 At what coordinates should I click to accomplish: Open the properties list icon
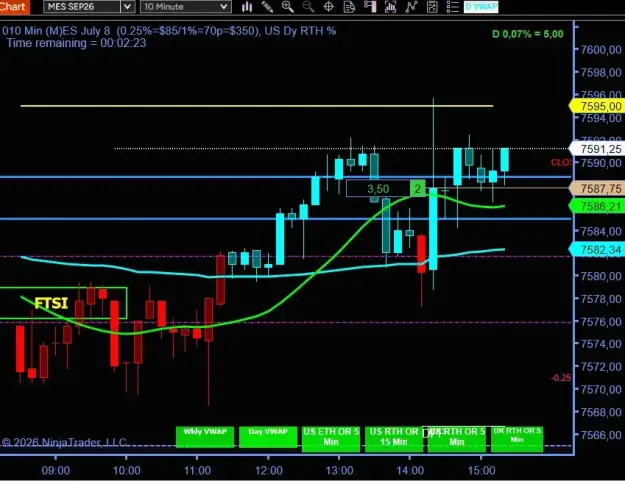(x=453, y=7)
